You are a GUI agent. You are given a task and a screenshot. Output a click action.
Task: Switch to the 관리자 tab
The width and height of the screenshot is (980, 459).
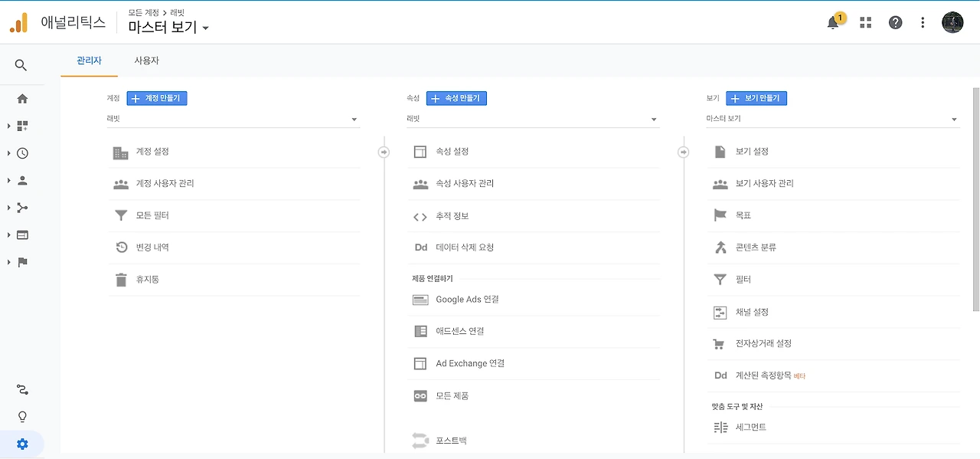[89, 61]
